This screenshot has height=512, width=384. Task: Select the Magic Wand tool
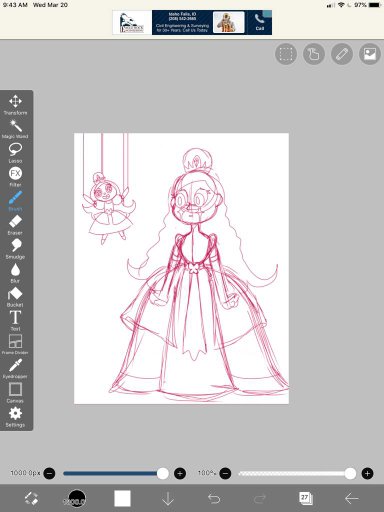point(15,129)
